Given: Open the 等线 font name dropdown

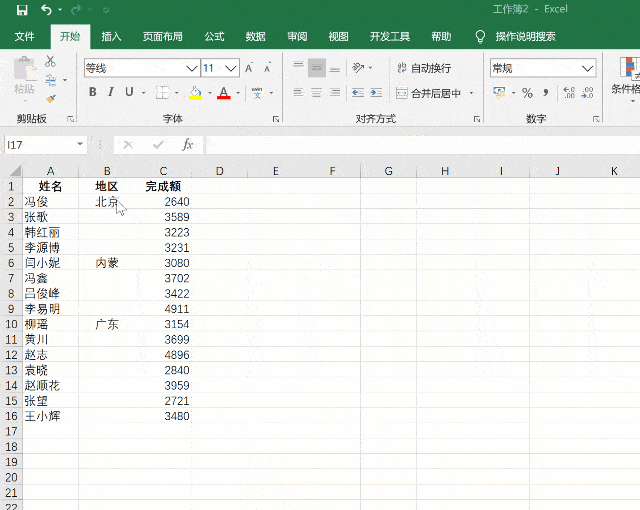Looking at the screenshot, I should [191, 69].
